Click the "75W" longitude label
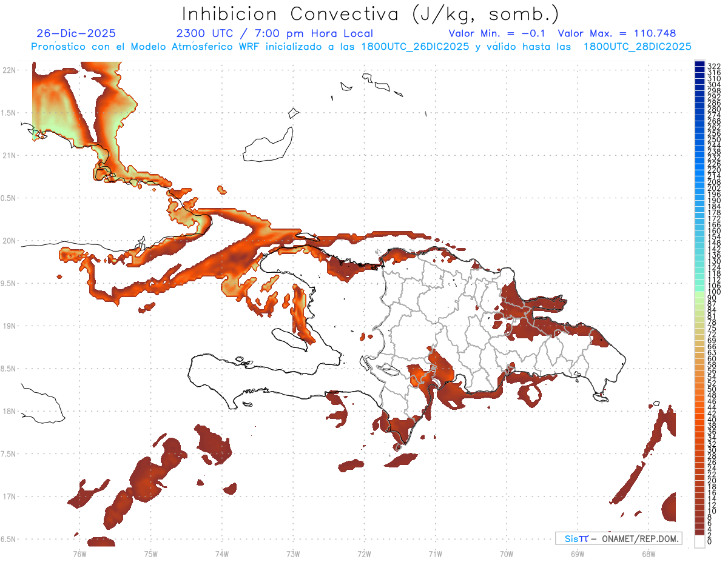 151,553
